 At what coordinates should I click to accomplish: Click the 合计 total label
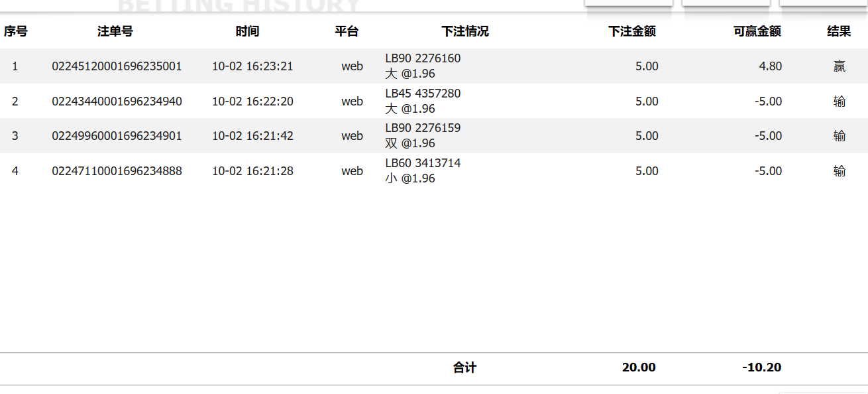pyautogui.click(x=464, y=367)
